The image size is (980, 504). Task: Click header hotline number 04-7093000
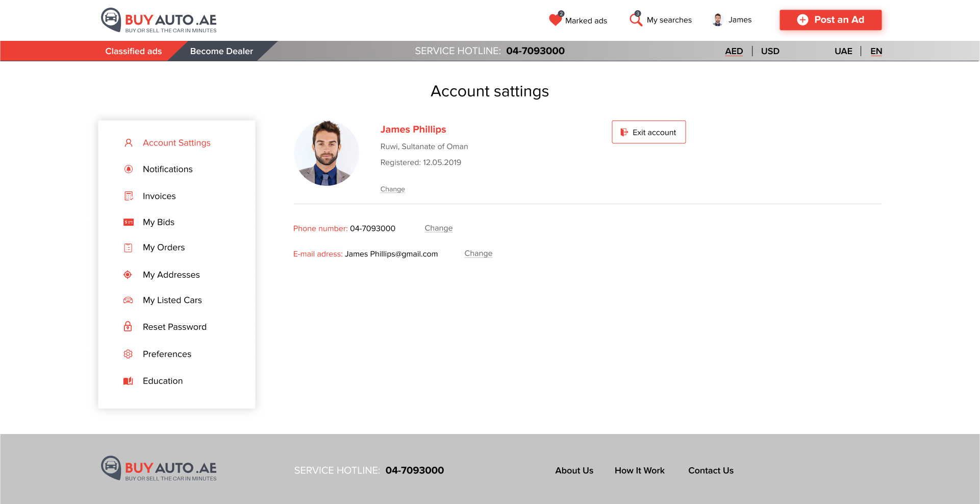(535, 51)
